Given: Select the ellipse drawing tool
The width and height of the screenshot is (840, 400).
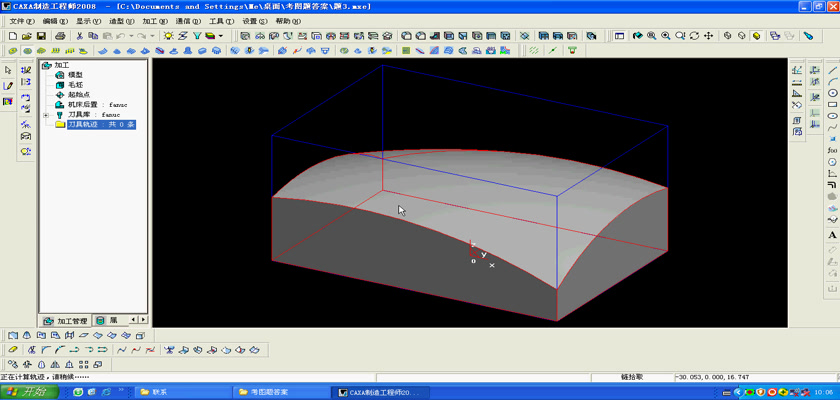Looking at the screenshot, I should [832, 116].
